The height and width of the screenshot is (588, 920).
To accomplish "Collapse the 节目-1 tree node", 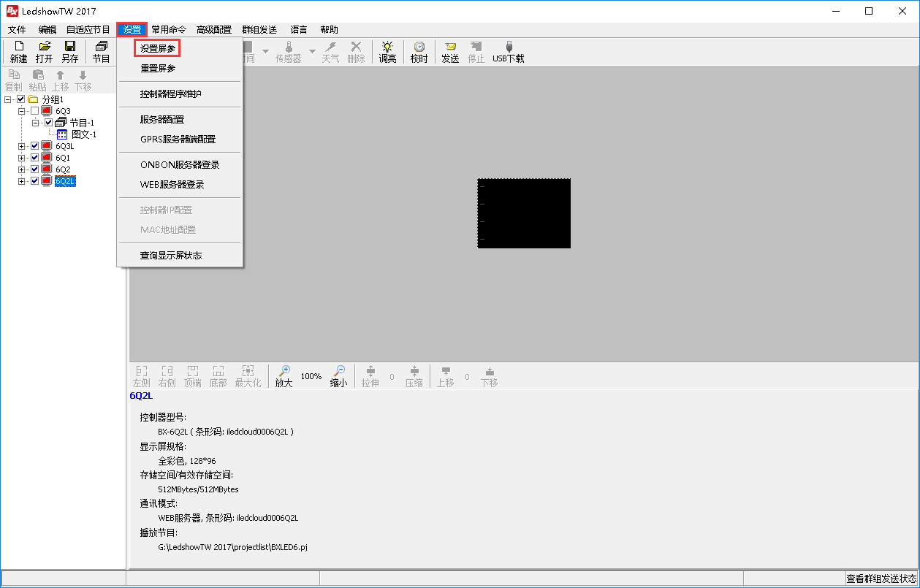I will pyautogui.click(x=36, y=123).
